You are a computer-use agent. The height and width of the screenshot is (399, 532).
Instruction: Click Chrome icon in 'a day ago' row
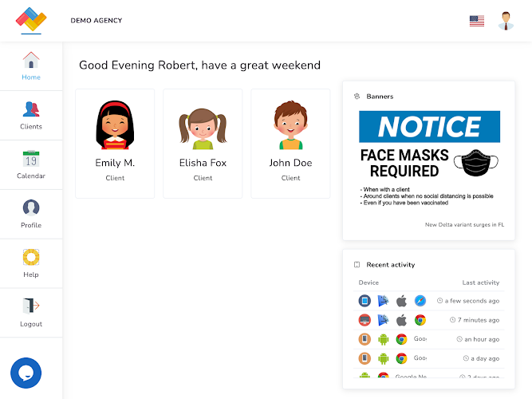click(x=402, y=358)
